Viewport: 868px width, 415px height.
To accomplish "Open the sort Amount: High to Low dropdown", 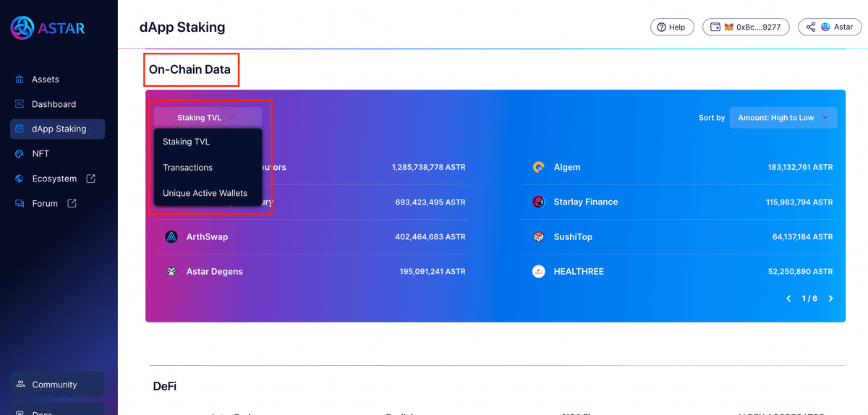I will click(783, 118).
